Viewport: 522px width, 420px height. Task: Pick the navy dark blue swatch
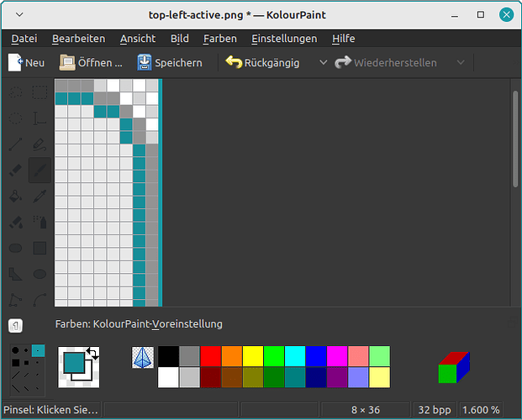(x=316, y=377)
